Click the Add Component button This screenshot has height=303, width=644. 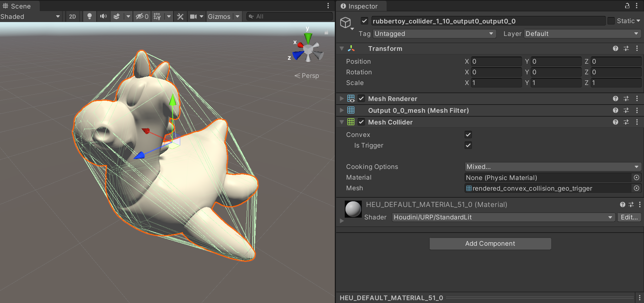490,244
